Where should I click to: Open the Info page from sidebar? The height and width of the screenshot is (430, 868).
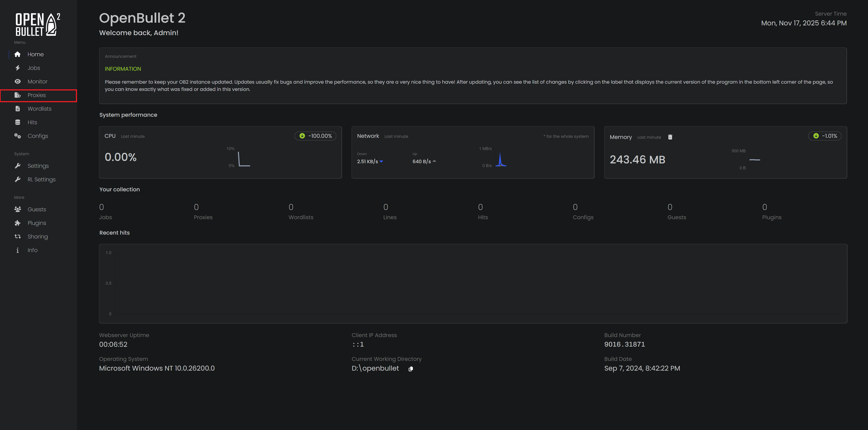pyautogui.click(x=32, y=250)
